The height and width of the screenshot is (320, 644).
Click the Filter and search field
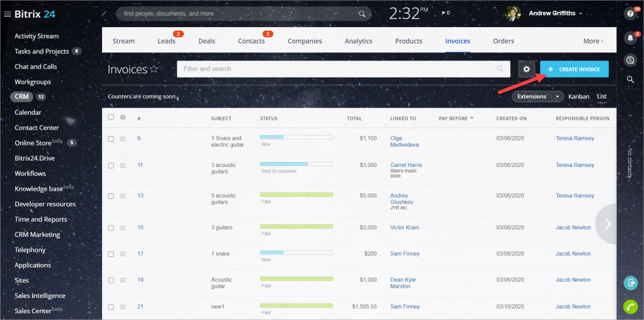point(343,69)
